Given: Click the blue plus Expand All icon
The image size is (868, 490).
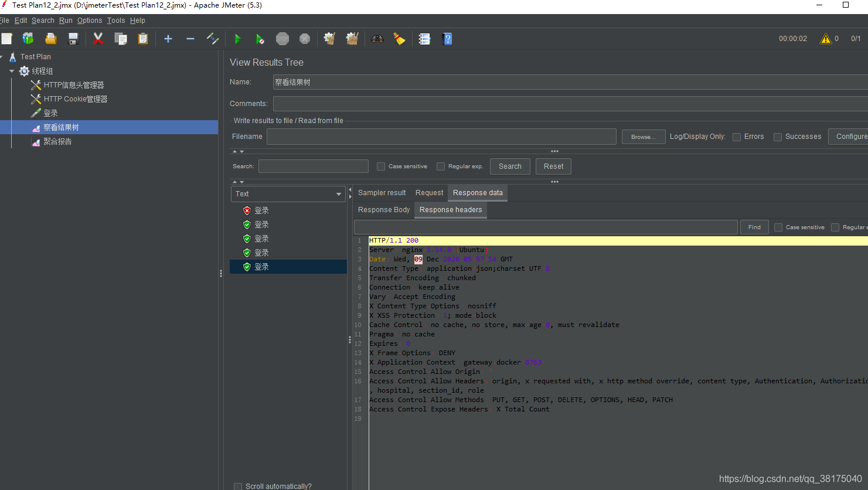Looking at the screenshot, I should click(x=168, y=39).
